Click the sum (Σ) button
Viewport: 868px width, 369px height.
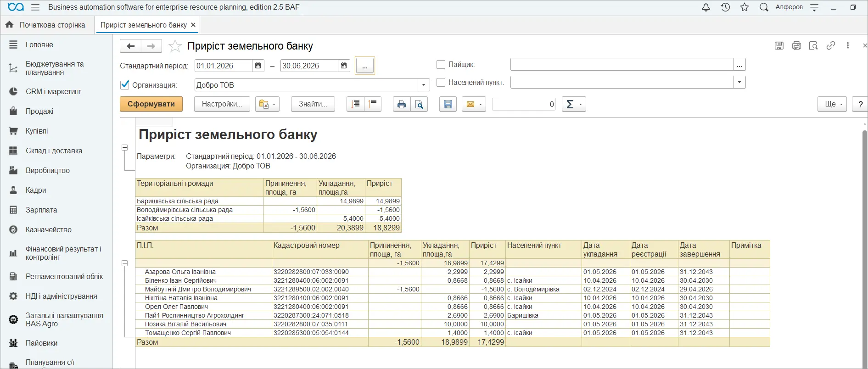pyautogui.click(x=574, y=104)
